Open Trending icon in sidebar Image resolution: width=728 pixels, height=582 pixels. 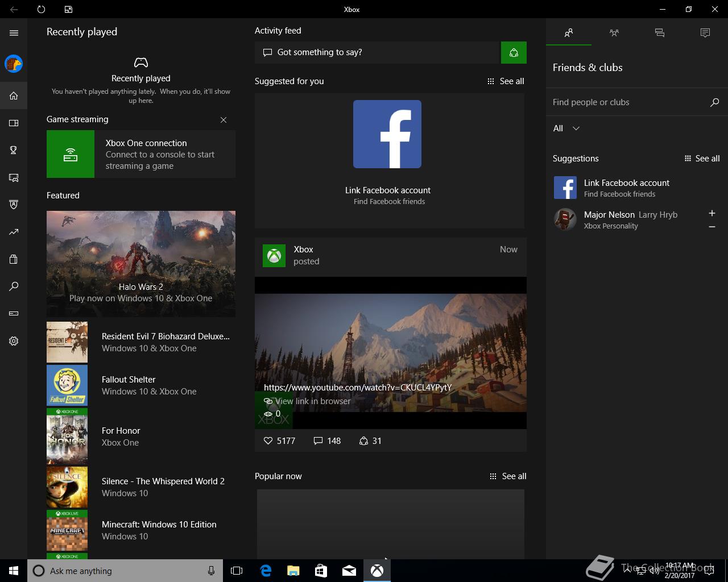tap(14, 232)
